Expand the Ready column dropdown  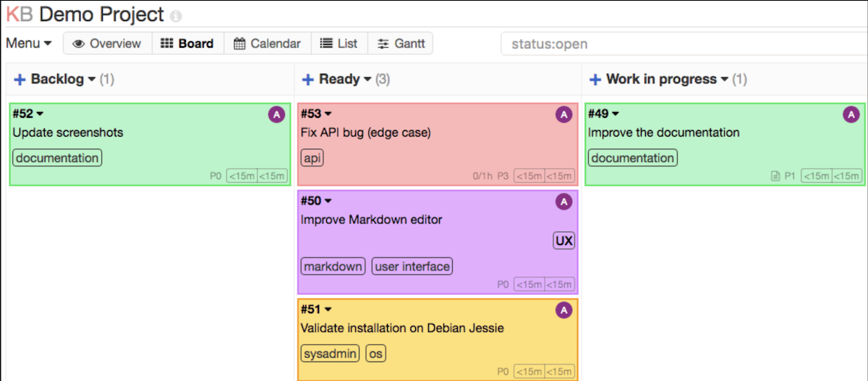[367, 80]
